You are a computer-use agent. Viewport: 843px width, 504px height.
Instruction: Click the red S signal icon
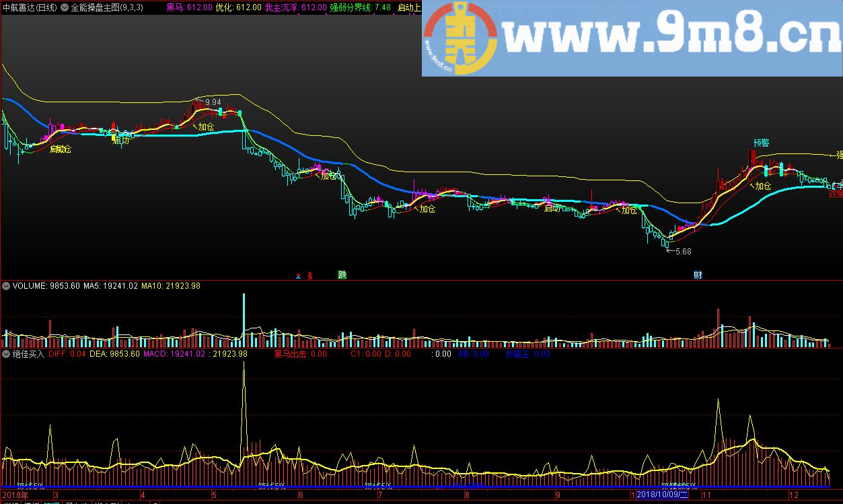click(310, 275)
